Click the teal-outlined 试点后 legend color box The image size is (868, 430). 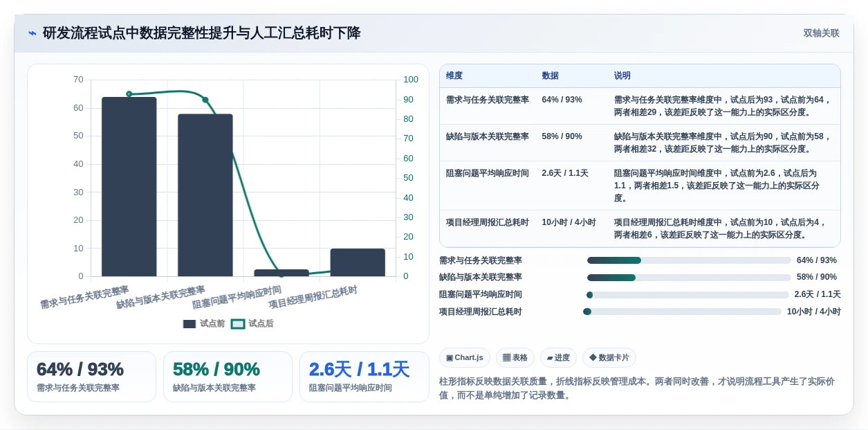point(238,324)
